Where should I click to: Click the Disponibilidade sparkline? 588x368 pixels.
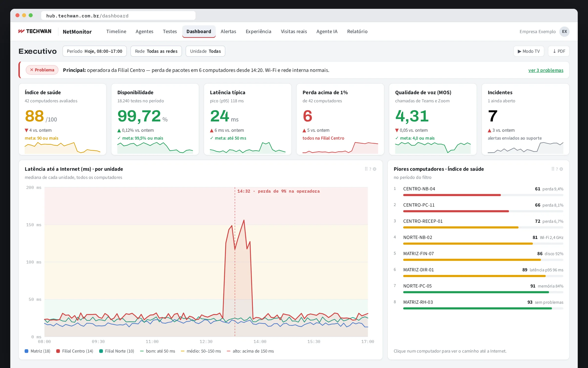pyautogui.click(x=155, y=148)
